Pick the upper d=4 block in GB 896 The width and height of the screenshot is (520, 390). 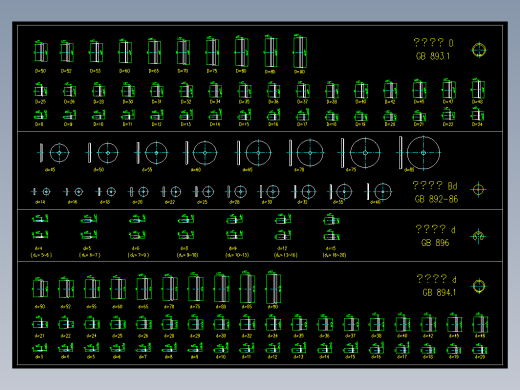pyautogui.click(x=40, y=219)
